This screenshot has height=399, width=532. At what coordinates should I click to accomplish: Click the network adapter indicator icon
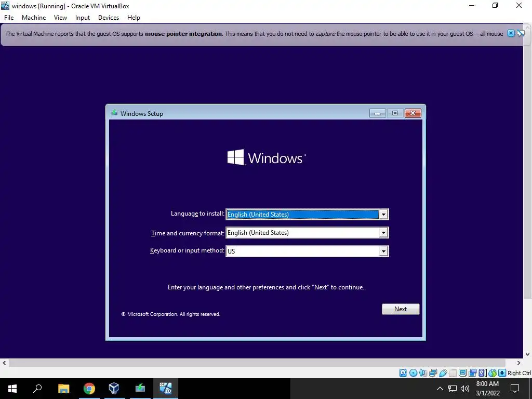coord(433,373)
